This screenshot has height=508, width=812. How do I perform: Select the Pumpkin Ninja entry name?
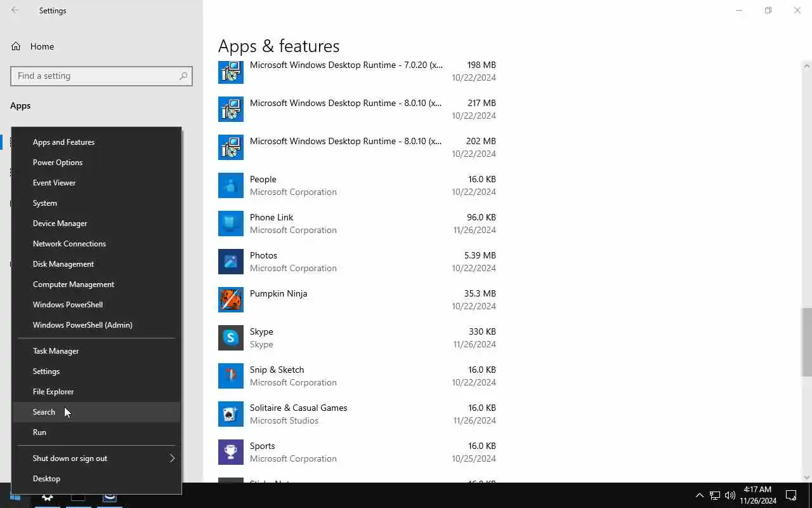[278, 293]
